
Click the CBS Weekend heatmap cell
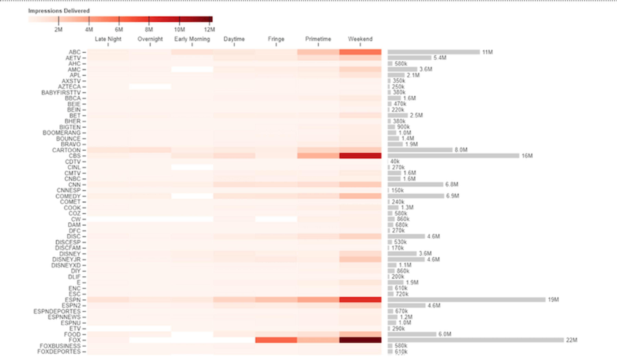pos(360,156)
